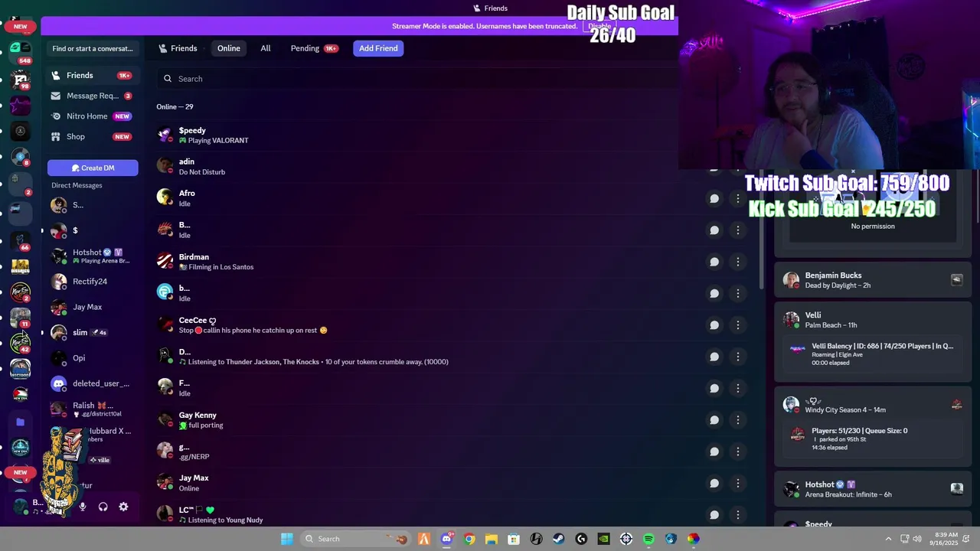Expand the server folder icon

[x=21, y=422]
